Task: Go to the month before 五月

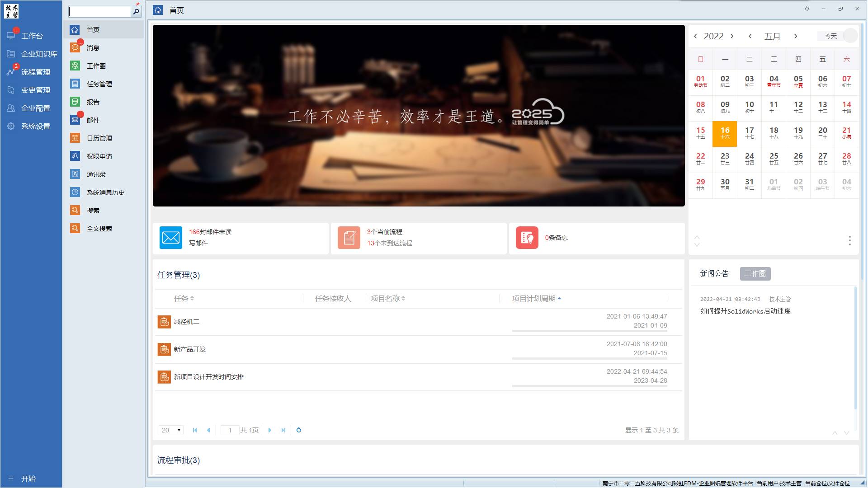Action: click(x=750, y=36)
